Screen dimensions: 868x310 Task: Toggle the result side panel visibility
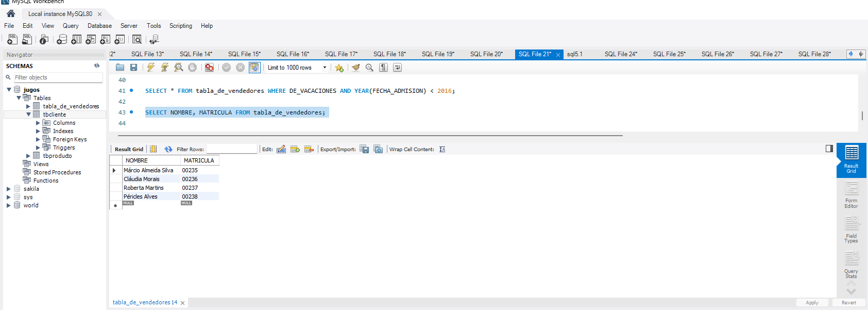click(829, 149)
